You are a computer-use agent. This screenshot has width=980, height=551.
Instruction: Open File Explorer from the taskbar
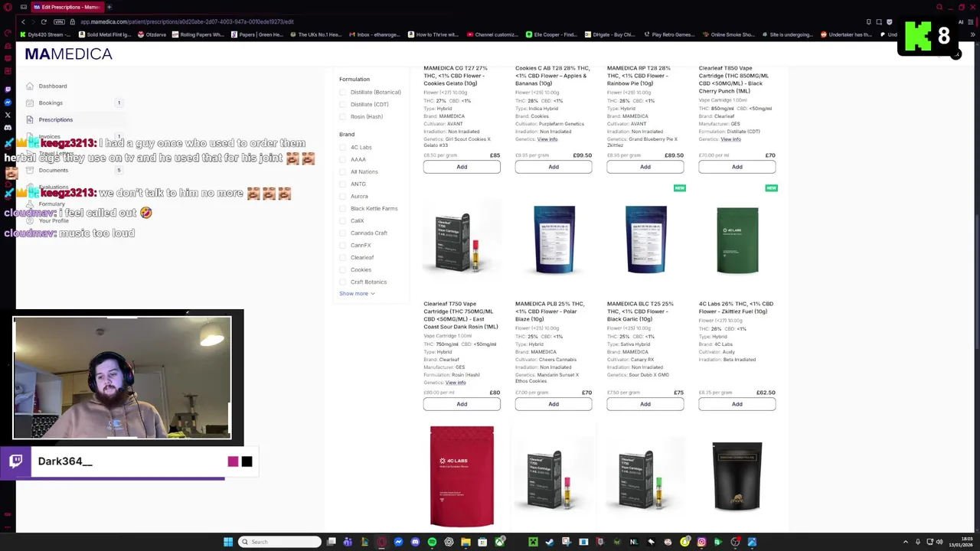click(465, 542)
